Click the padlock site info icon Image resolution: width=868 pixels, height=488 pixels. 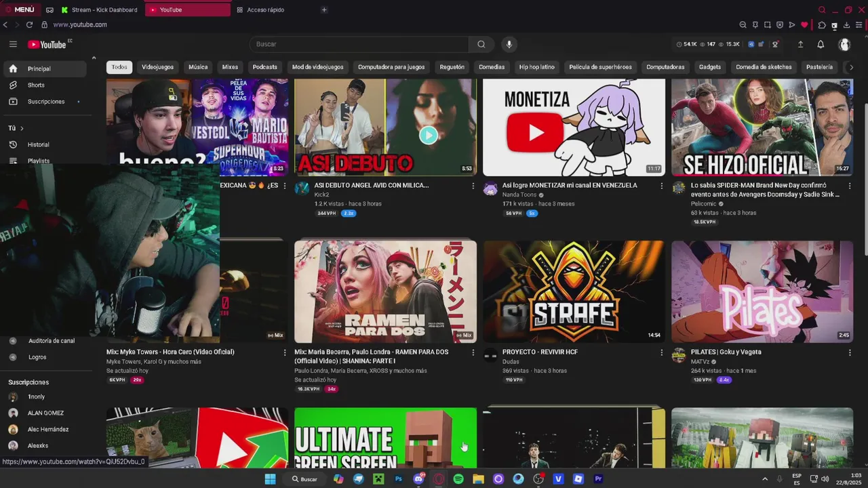click(x=44, y=24)
